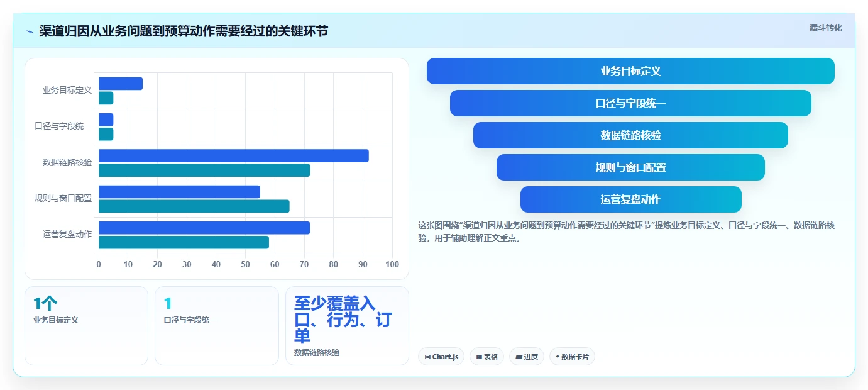Click the Chart.js chip
This screenshot has height=390, width=868.
(441, 357)
